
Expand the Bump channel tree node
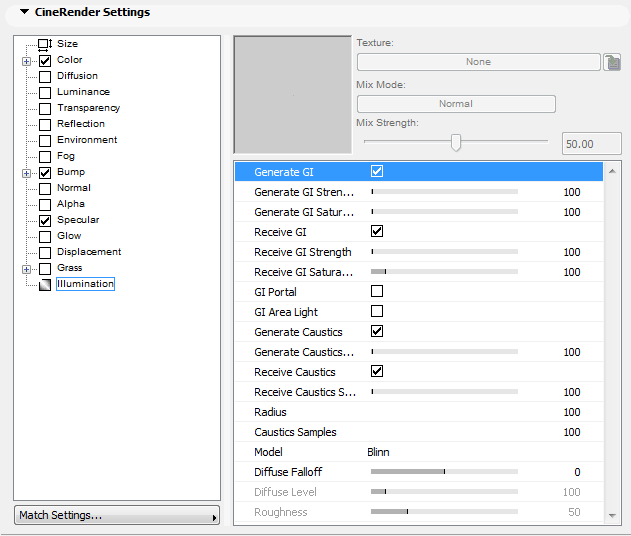pos(26,172)
